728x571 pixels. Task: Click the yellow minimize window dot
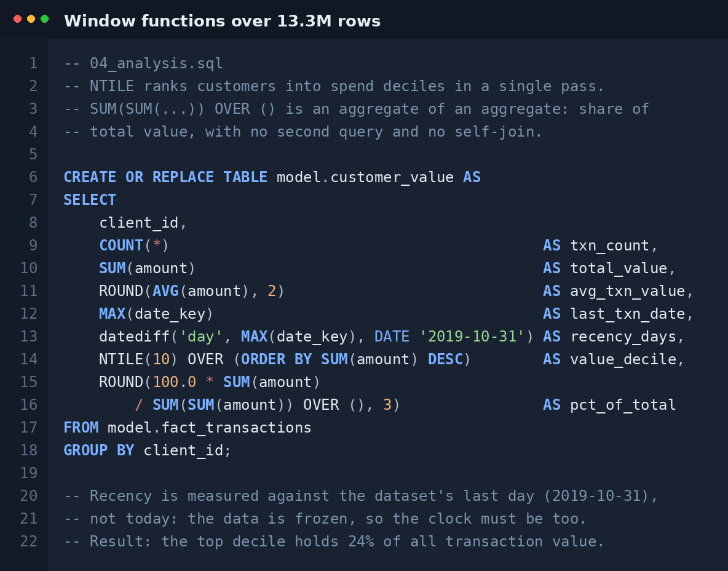click(31, 18)
